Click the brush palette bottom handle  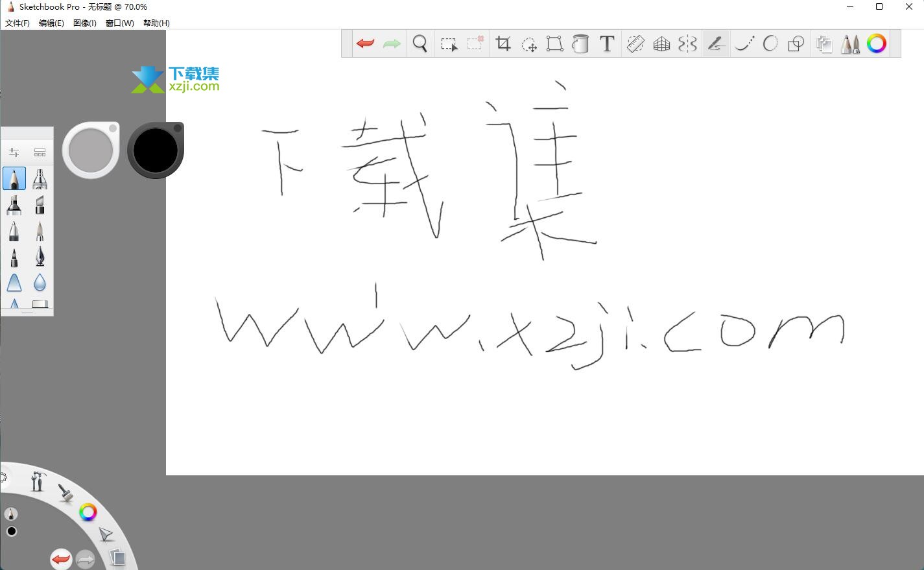tap(27, 313)
